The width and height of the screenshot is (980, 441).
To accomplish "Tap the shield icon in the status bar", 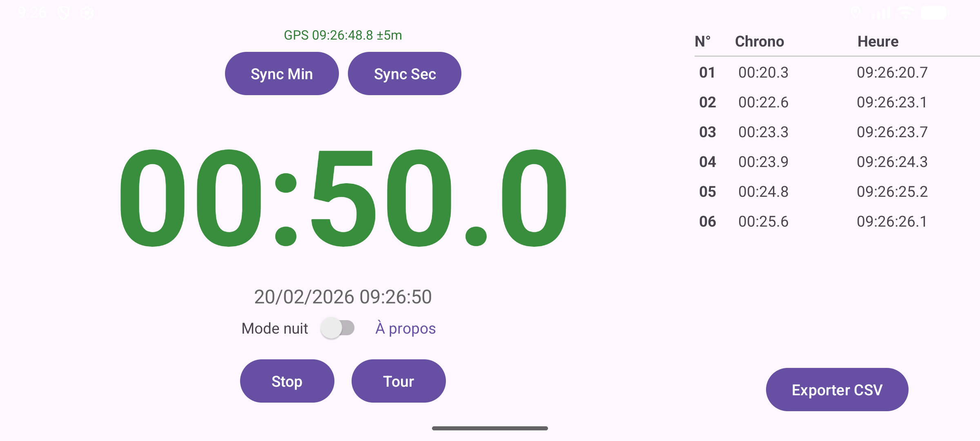I will [x=63, y=12].
